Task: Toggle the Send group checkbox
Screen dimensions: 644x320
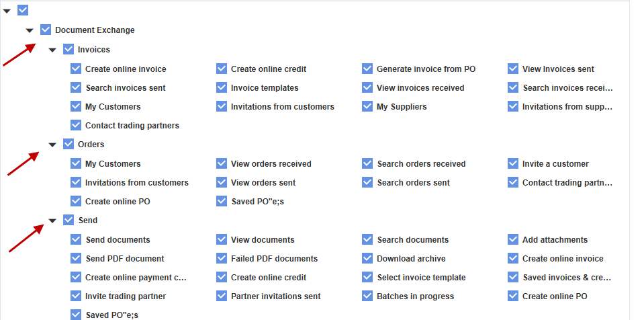Action: [x=68, y=220]
